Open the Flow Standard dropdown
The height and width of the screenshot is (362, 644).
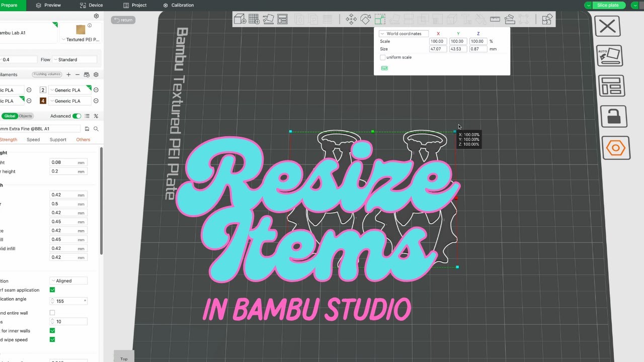[x=75, y=59]
